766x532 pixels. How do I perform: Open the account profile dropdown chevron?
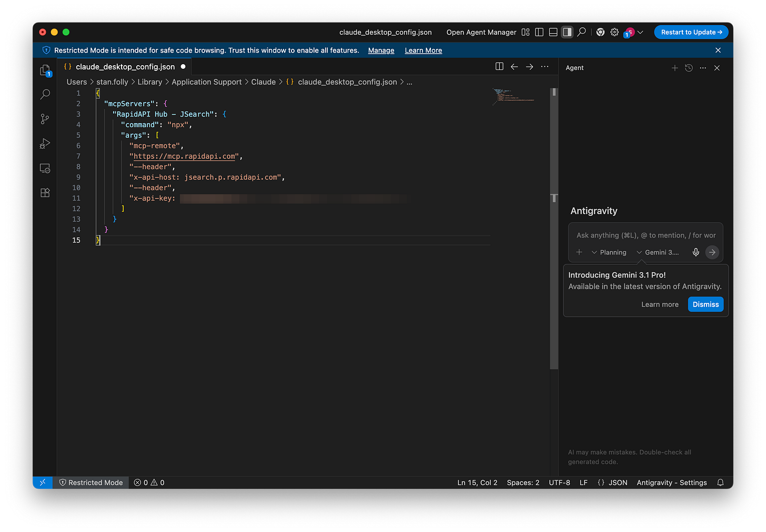640,33
